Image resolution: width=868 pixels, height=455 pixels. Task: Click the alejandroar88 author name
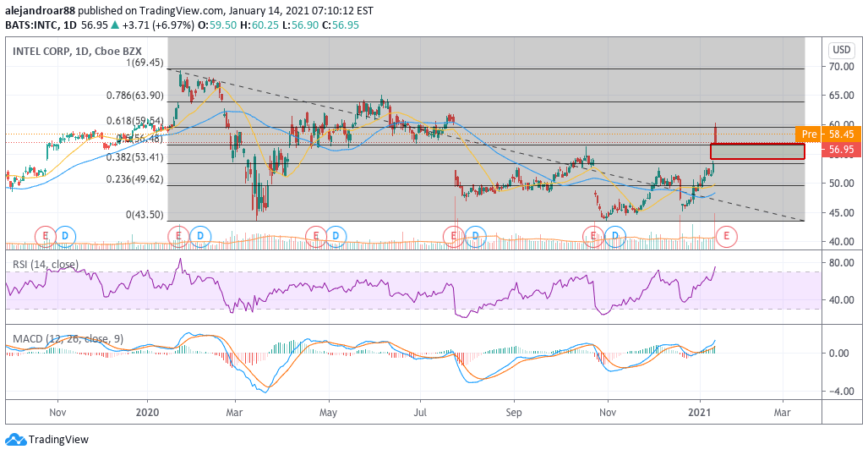(x=39, y=10)
